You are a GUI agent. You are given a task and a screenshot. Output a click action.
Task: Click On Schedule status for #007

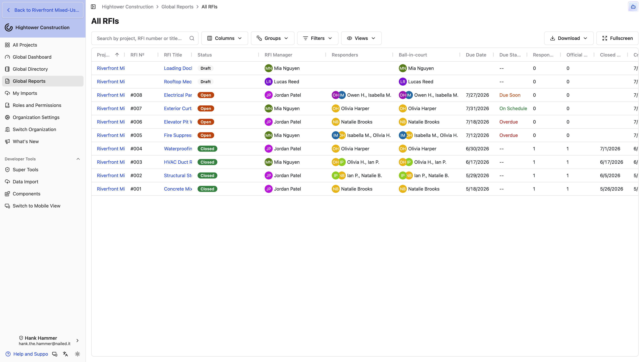(513, 108)
